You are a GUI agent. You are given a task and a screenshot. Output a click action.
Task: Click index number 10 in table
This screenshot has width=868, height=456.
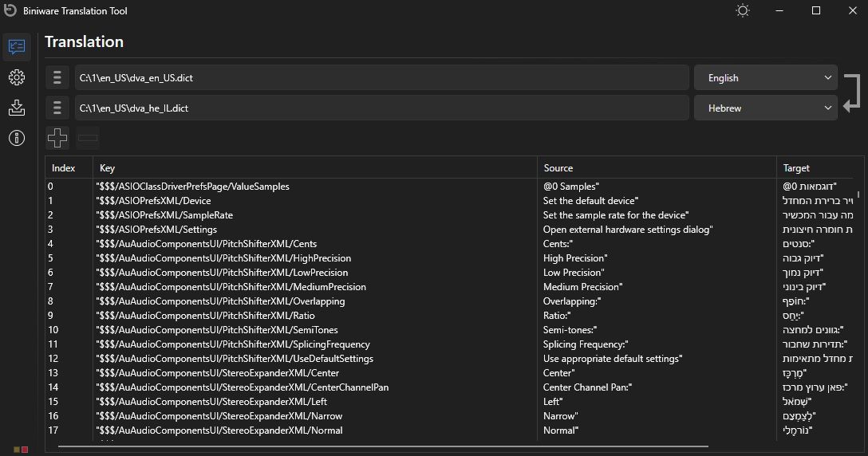click(x=53, y=330)
